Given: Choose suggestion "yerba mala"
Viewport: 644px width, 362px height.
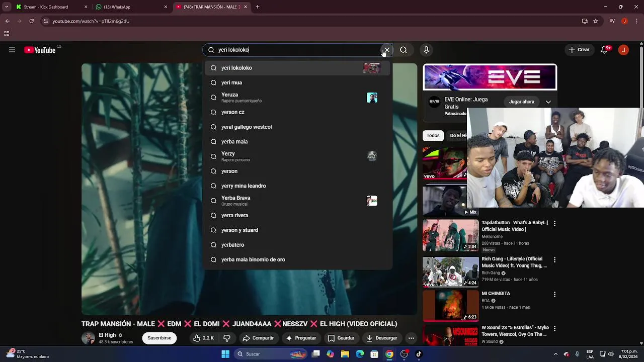Looking at the screenshot, I should pyautogui.click(x=297, y=142).
